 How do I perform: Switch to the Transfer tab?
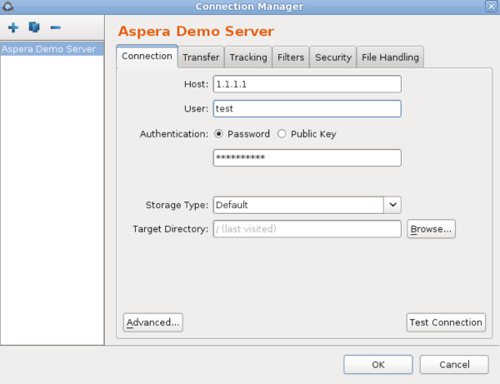(201, 57)
